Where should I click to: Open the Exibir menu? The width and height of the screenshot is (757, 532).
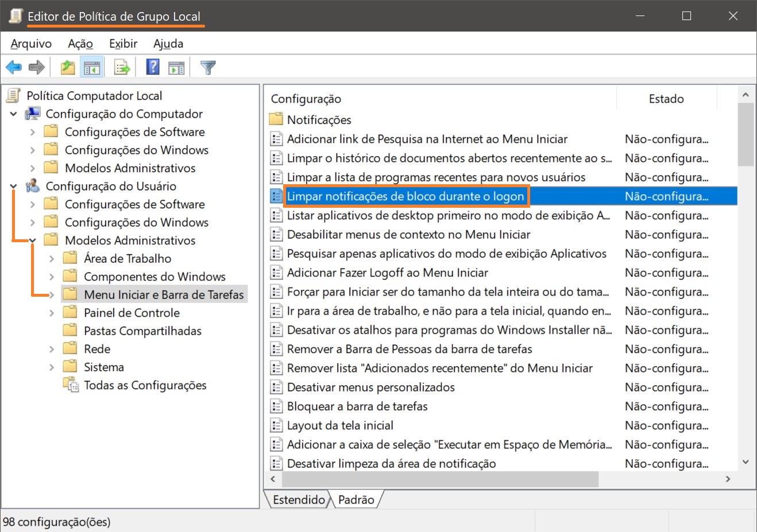pyautogui.click(x=123, y=44)
